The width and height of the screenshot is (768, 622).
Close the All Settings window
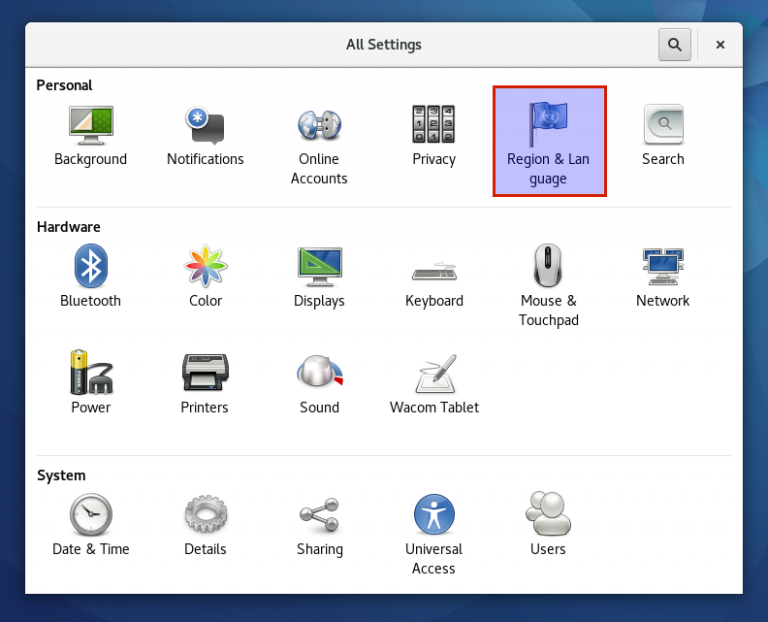click(x=720, y=44)
